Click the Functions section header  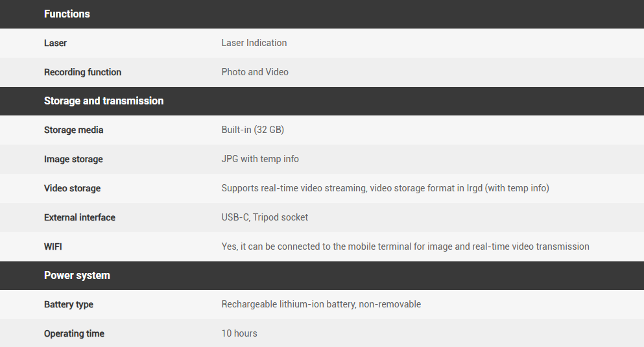point(67,14)
